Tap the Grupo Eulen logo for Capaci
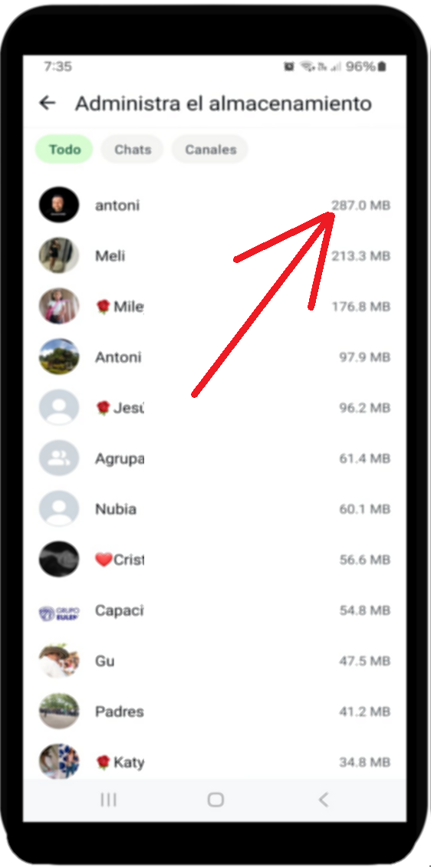431x868 pixels. (59, 610)
